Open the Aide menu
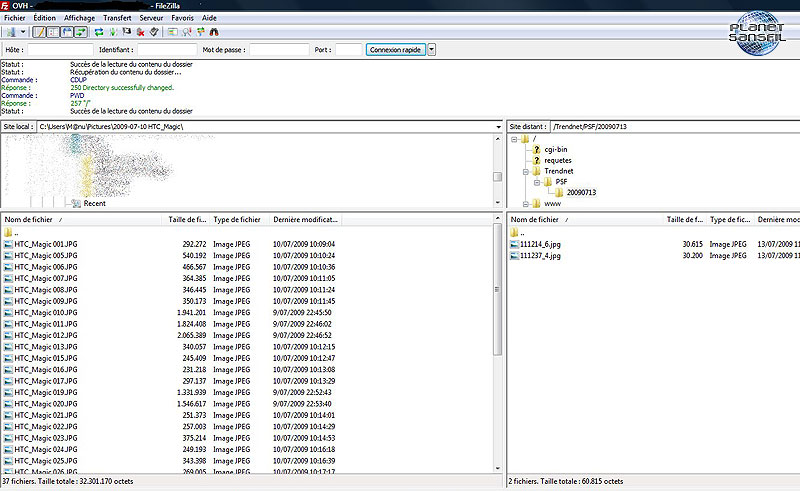800x491 pixels. [209, 18]
